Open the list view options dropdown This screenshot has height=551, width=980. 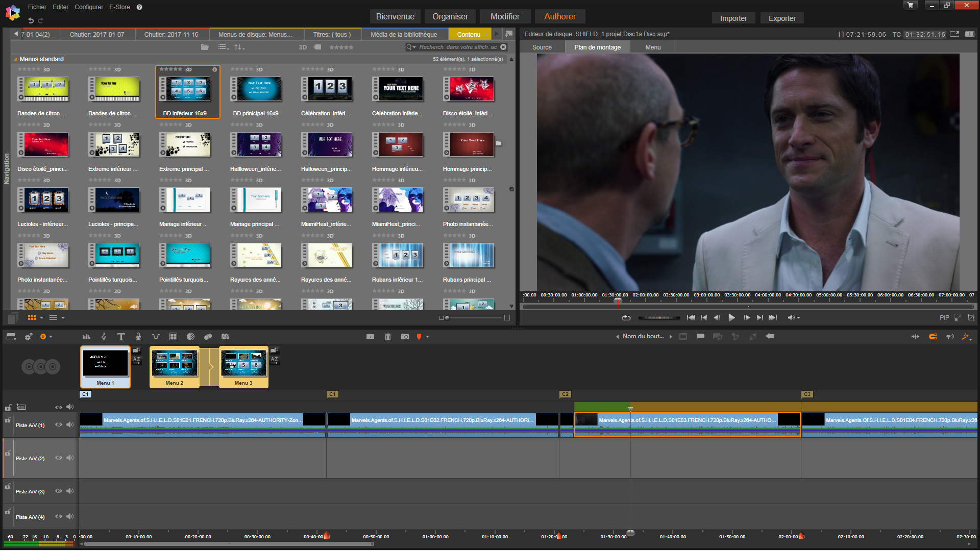point(224,47)
